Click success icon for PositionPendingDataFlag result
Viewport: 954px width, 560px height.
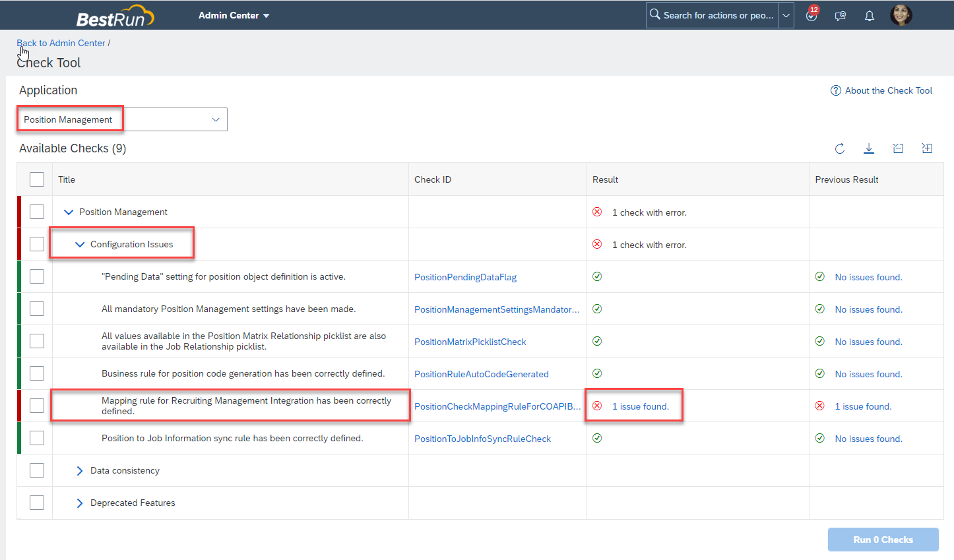(x=597, y=276)
